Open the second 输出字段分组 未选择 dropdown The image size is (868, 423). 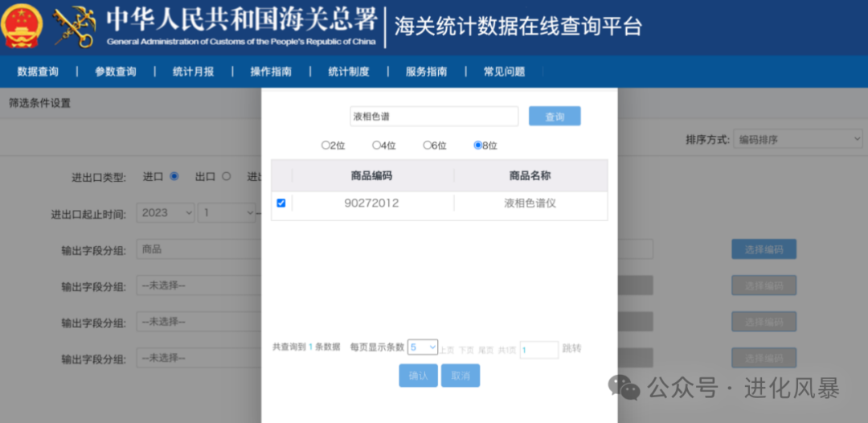tap(199, 285)
